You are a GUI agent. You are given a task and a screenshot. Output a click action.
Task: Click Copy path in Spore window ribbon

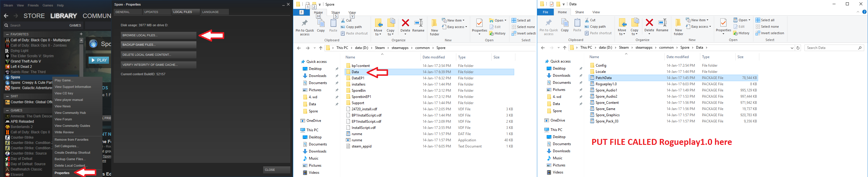click(x=351, y=27)
